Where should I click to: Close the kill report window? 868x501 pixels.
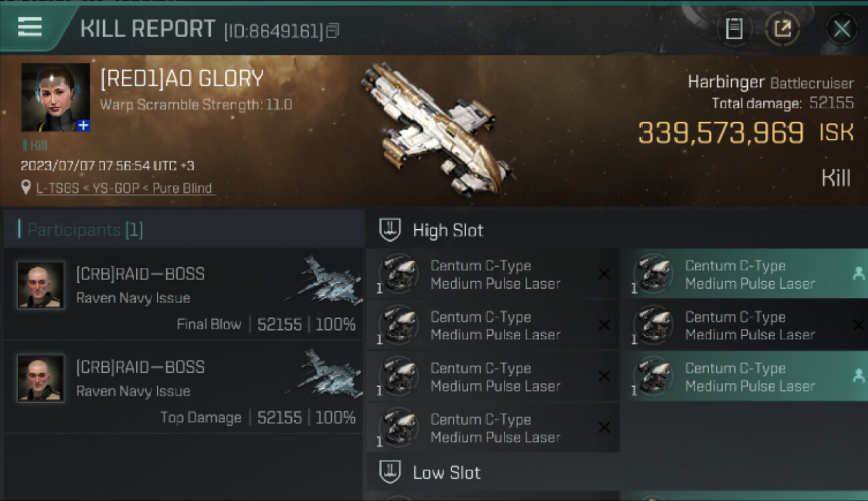(841, 29)
